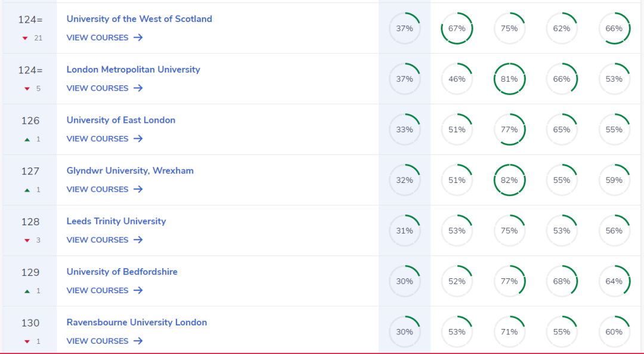Open Glyndwr University, Wrexham profile
The height and width of the screenshot is (354, 644).
click(130, 171)
